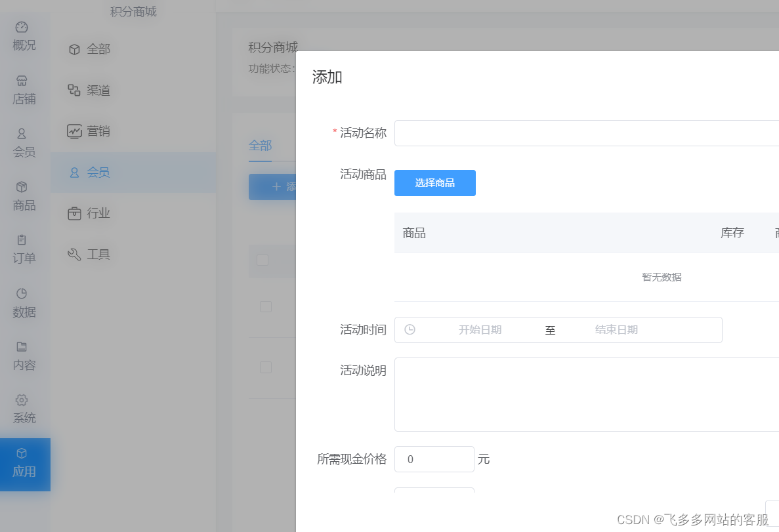Tick the second-row checkbox in background table

point(266,306)
